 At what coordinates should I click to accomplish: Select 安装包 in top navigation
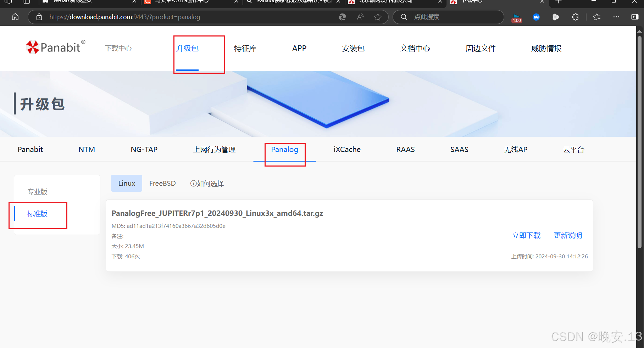coord(353,48)
